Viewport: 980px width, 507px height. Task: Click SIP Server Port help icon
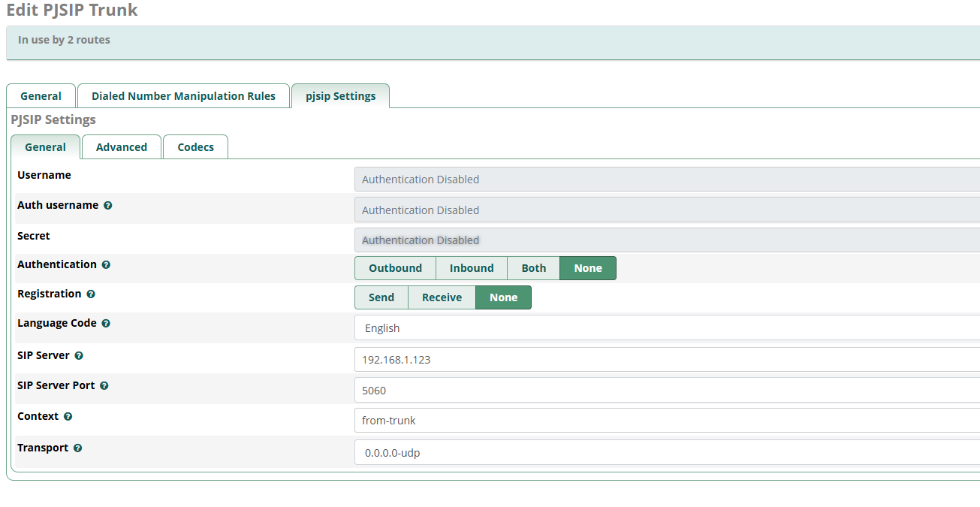tap(104, 386)
